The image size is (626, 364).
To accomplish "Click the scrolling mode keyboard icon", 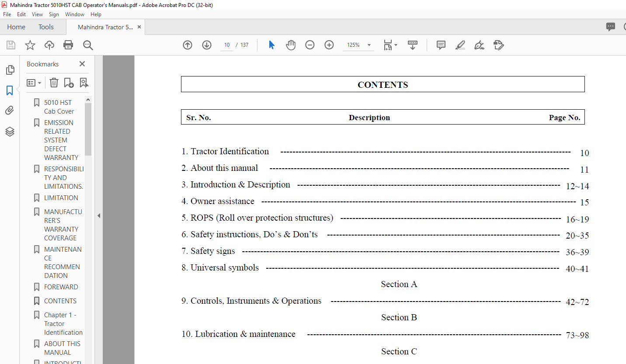I will (413, 45).
